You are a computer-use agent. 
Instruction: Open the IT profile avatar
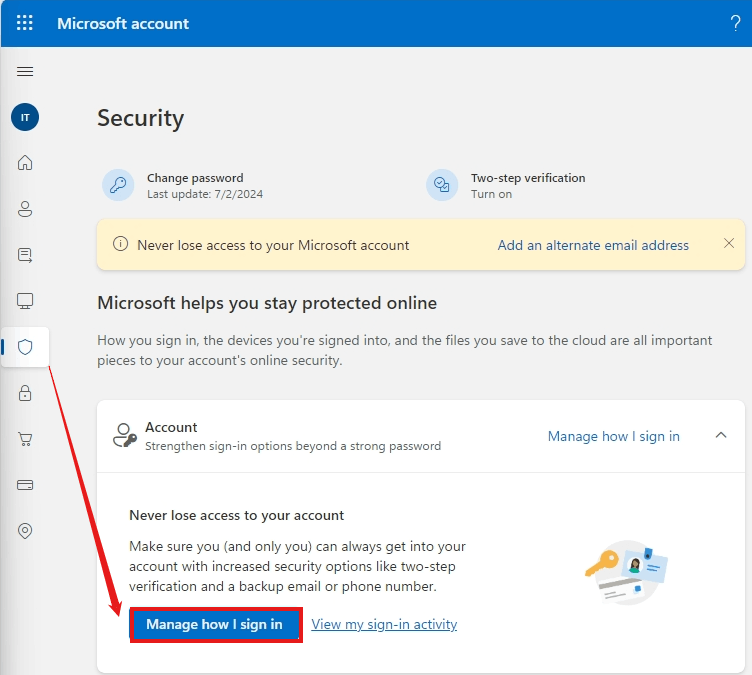[25, 117]
